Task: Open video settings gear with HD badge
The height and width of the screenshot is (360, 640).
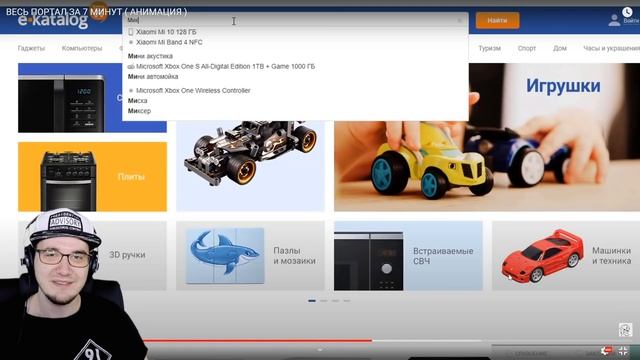Action: click(607, 351)
